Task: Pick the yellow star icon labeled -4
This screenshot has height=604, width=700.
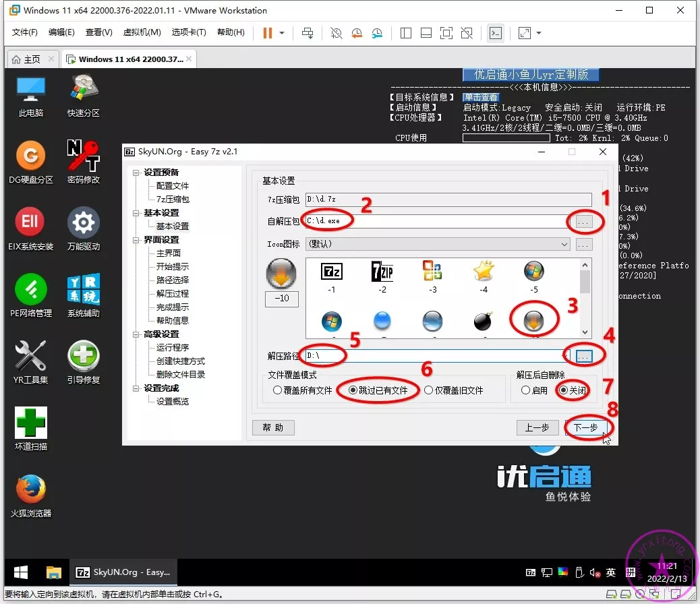Action: coord(484,271)
